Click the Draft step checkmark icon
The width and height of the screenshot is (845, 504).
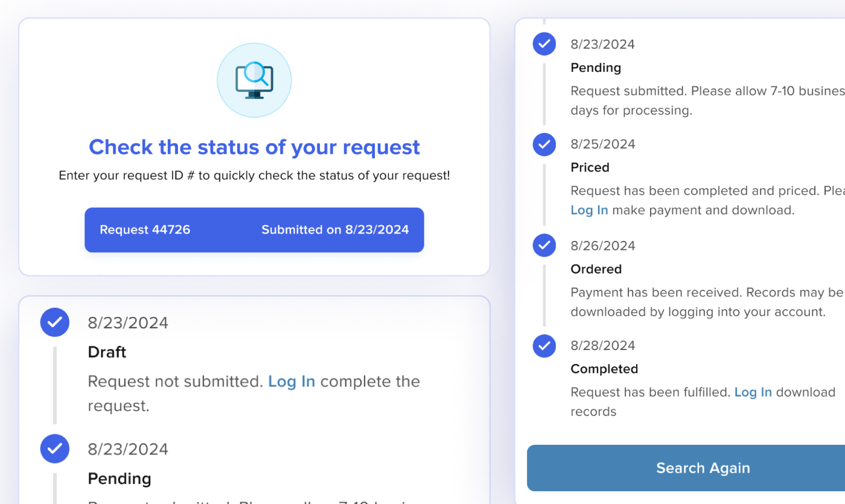(55, 322)
